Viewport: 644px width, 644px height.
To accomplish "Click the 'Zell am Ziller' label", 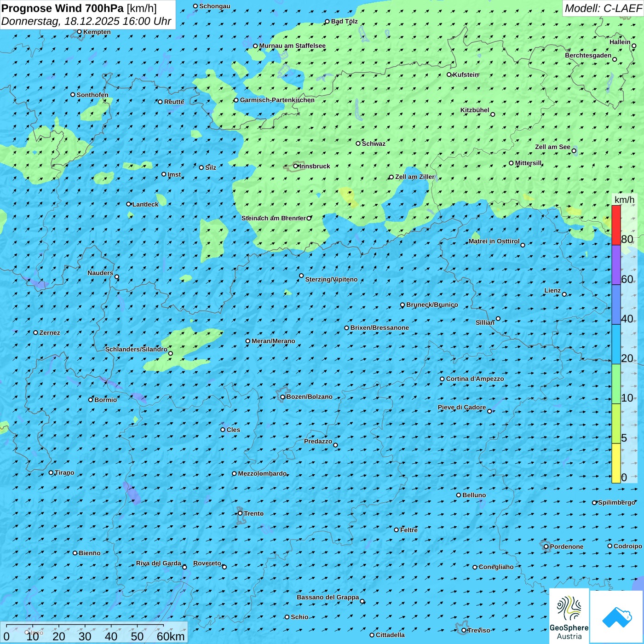I will [415, 177].
